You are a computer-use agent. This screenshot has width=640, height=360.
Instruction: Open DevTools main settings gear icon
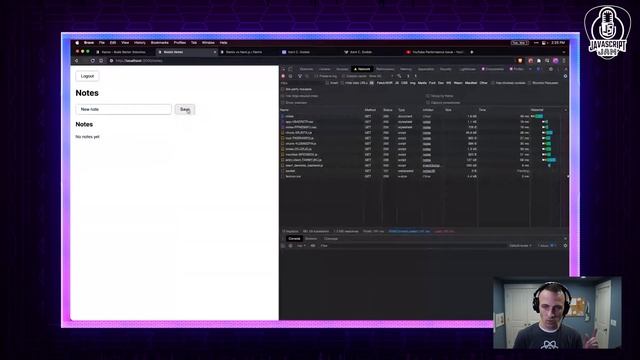coord(551,69)
